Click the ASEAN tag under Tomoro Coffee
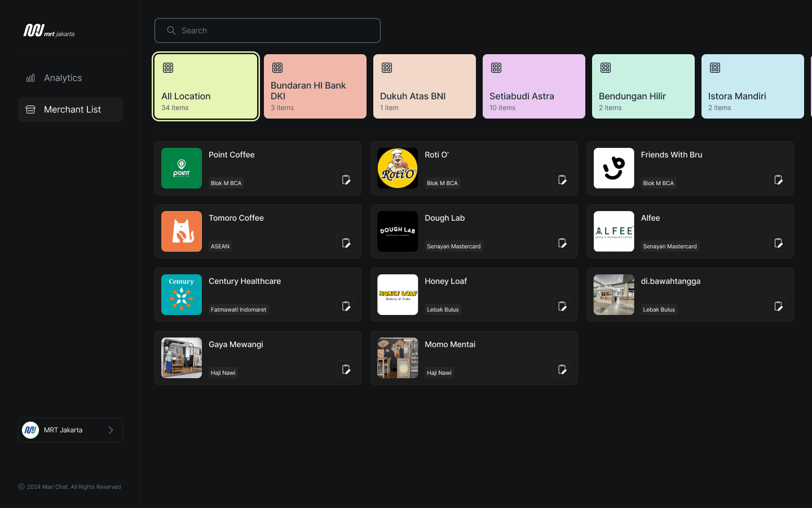 pyautogui.click(x=220, y=246)
